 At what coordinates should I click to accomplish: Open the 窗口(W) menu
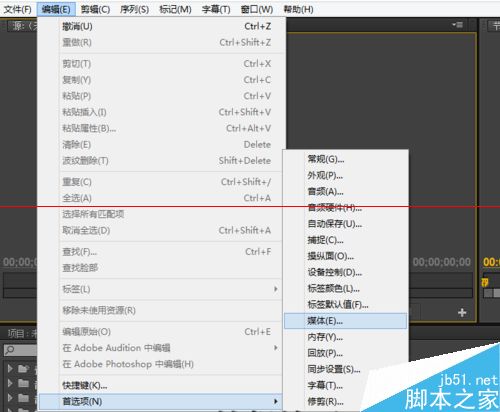click(257, 9)
